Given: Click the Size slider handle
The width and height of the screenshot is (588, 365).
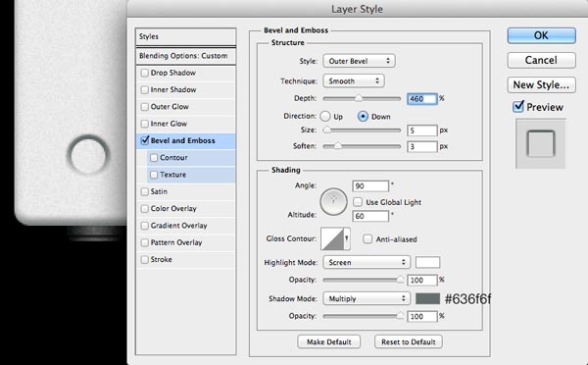Looking at the screenshot, I should coord(326,130).
